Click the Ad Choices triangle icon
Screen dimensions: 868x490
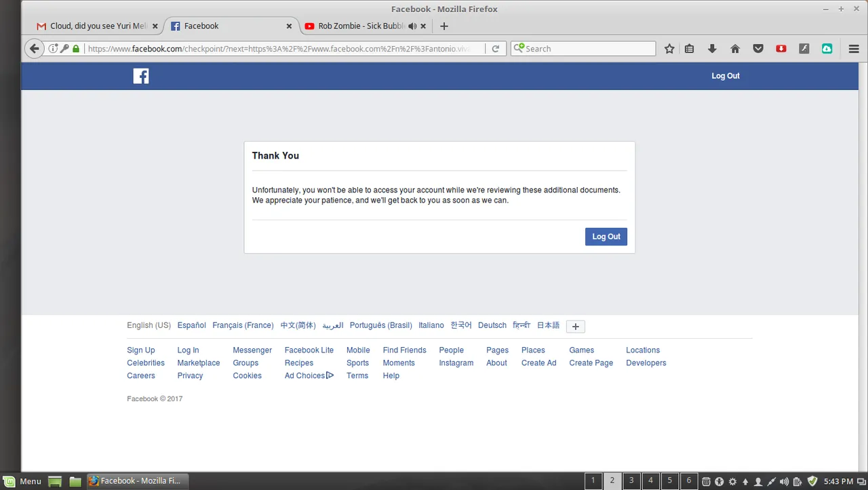(330, 375)
